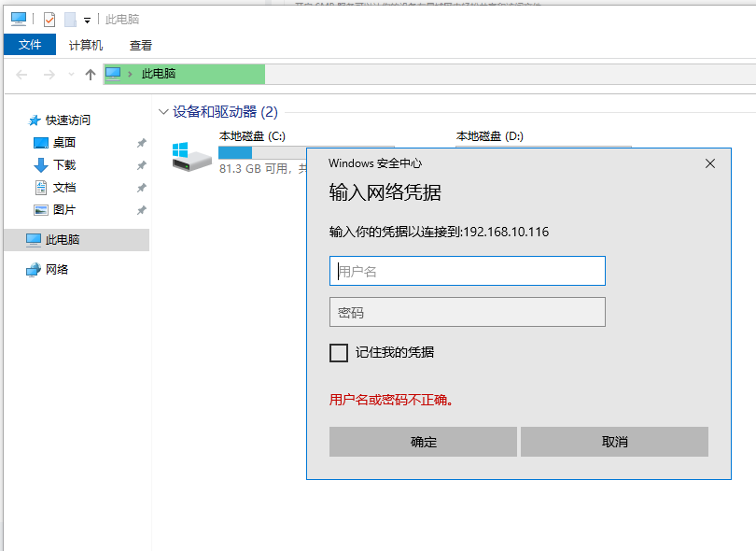Click the Properties checkmark quick access icon
The height and width of the screenshot is (551, 756).
pyautogui.click(x=49, y=20)
